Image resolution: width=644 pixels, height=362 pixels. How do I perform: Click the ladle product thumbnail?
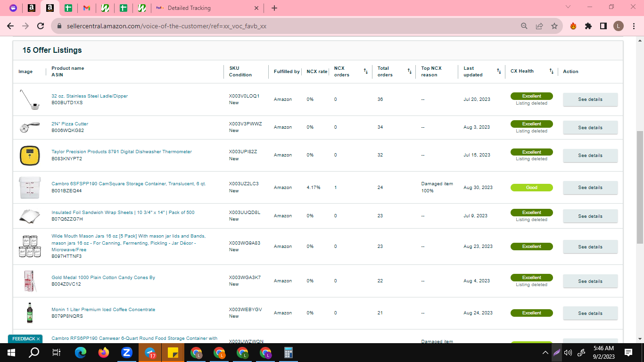click(29, 99)
